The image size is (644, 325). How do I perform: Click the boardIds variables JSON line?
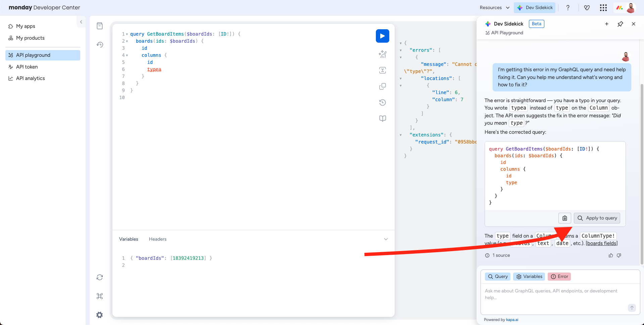[171, 258]
